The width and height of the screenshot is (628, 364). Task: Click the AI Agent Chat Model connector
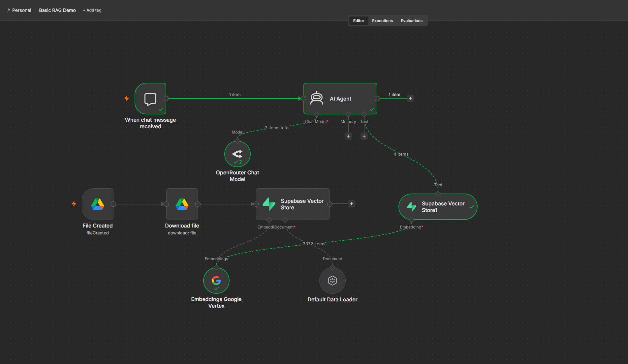pyautogui.click(x=317, y=114)
